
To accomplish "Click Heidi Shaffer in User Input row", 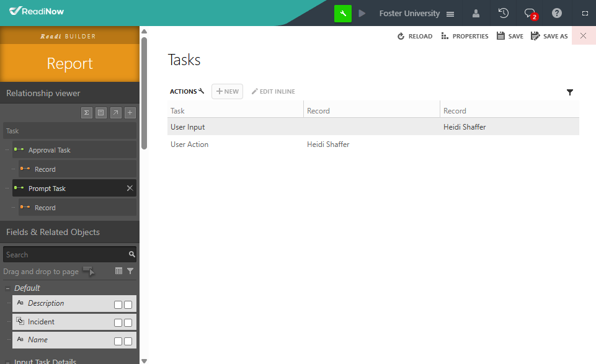I will point(465,127).
